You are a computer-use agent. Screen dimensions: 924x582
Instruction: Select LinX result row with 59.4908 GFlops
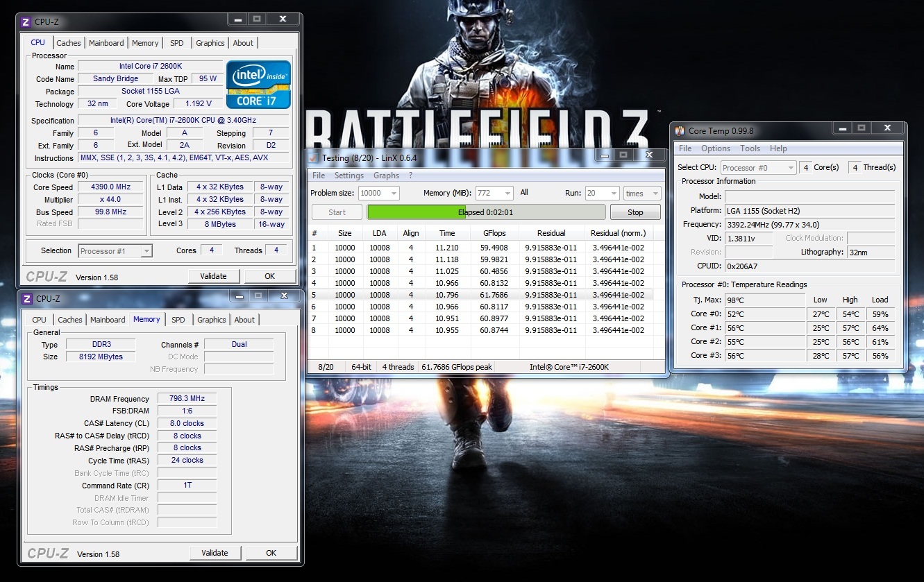pos(481,248)
